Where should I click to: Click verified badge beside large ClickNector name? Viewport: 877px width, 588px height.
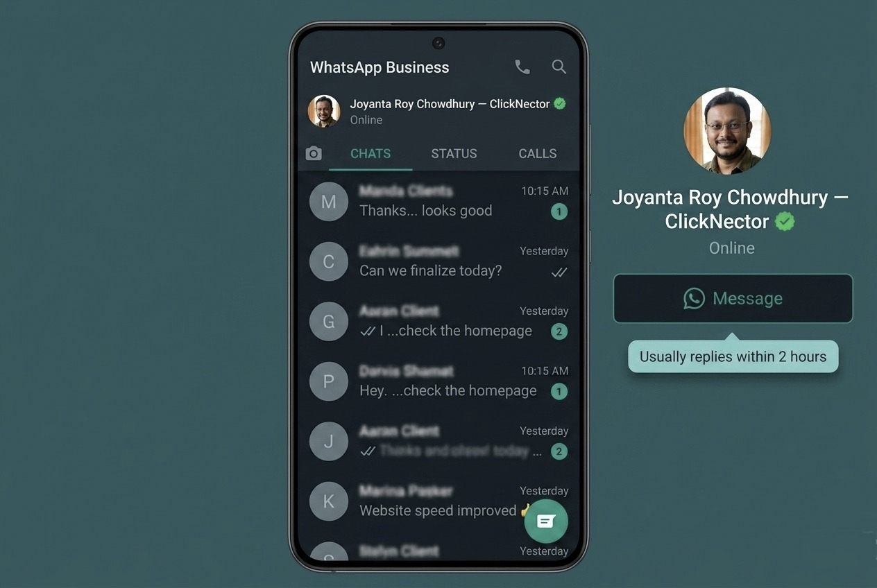click(785, 222)
